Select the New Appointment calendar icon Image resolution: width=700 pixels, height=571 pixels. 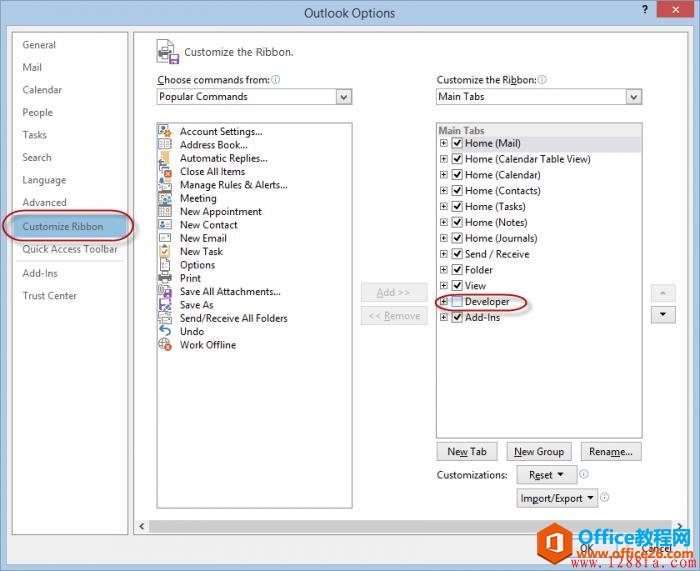coord(165,211)
